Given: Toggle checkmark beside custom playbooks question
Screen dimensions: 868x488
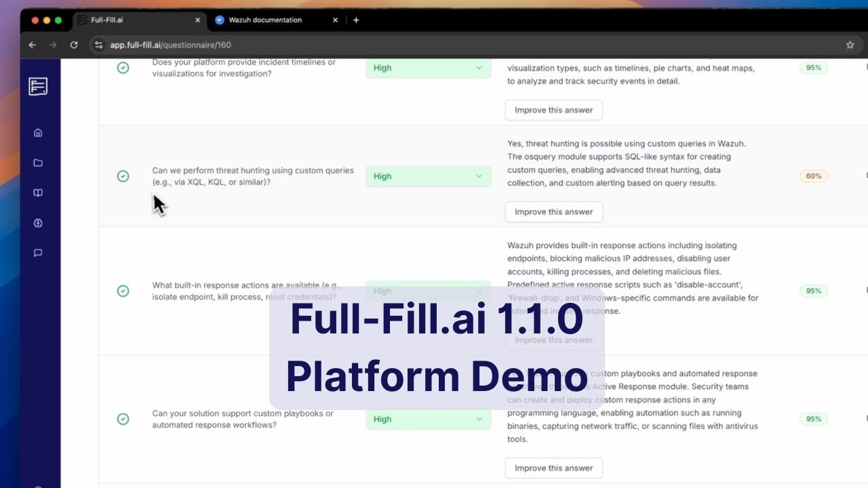Looking at the screenshot, I should tap(123, 419).
